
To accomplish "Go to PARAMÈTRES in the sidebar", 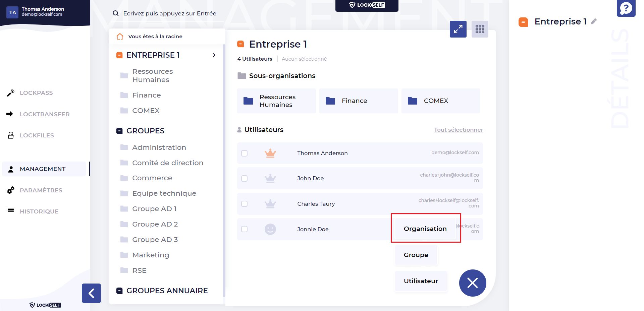I will 41,190.
